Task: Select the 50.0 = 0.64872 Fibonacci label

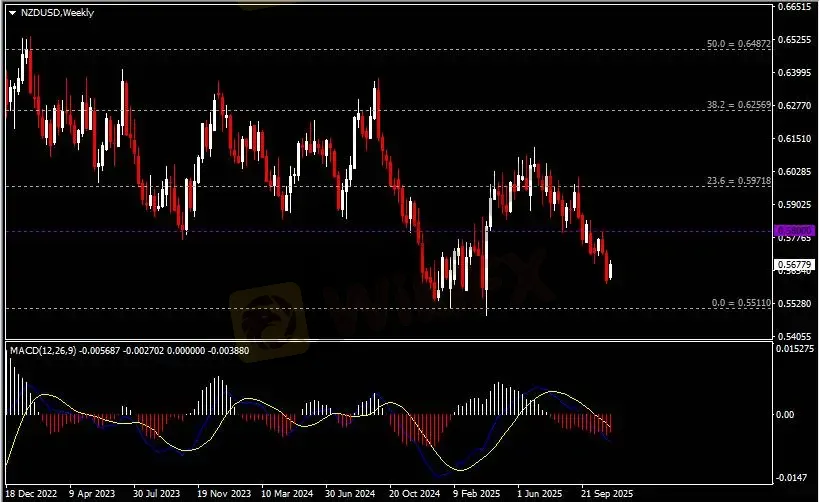Action: pyautogui.click(x=740, y=44)
